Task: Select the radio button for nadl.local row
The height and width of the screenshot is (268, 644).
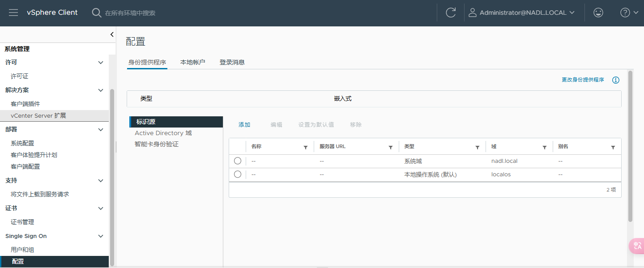Action: 238,161
